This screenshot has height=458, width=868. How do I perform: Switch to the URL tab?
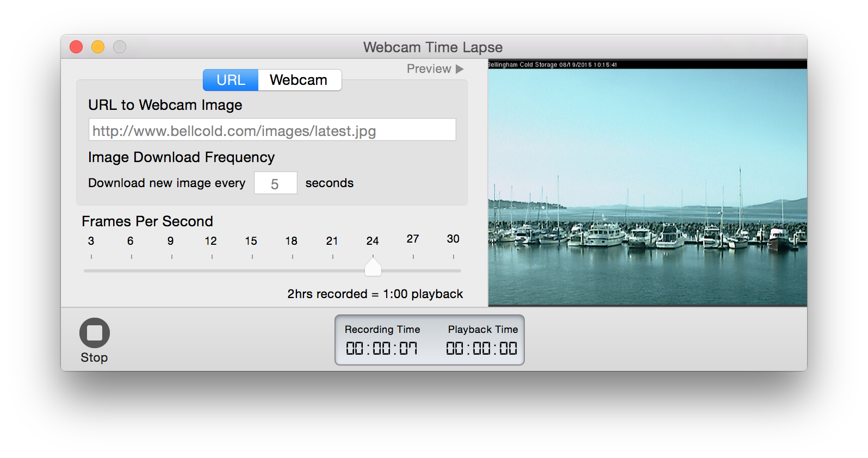(x=231, y=80)
